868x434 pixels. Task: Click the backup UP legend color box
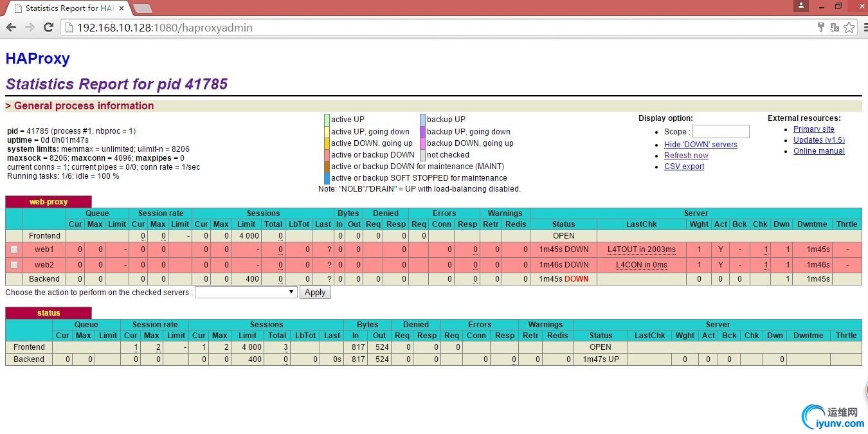(x=422, y=120)
